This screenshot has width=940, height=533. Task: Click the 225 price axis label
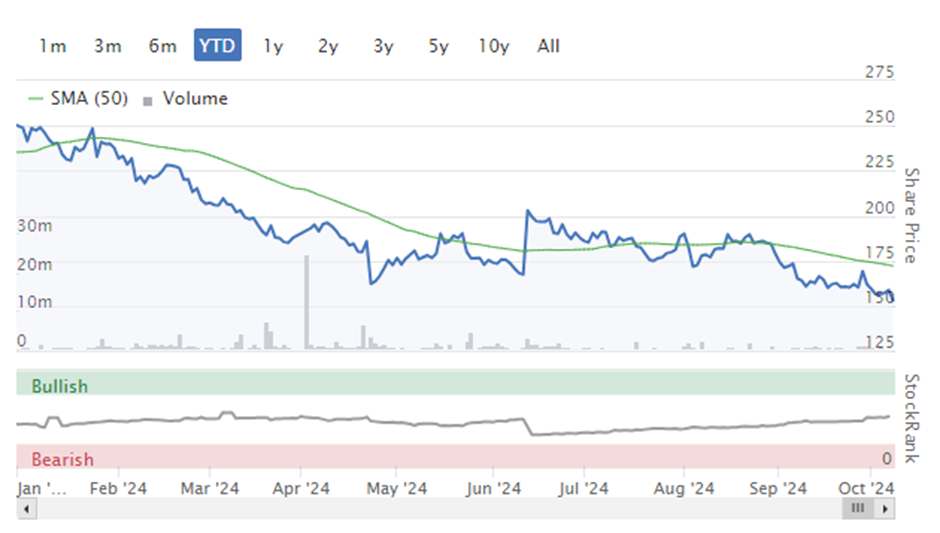[x=879, y=162]
